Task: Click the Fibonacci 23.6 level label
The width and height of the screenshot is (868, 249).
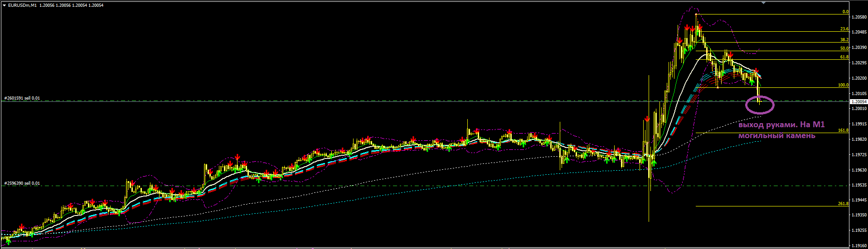Action: [x=844, y=29]
